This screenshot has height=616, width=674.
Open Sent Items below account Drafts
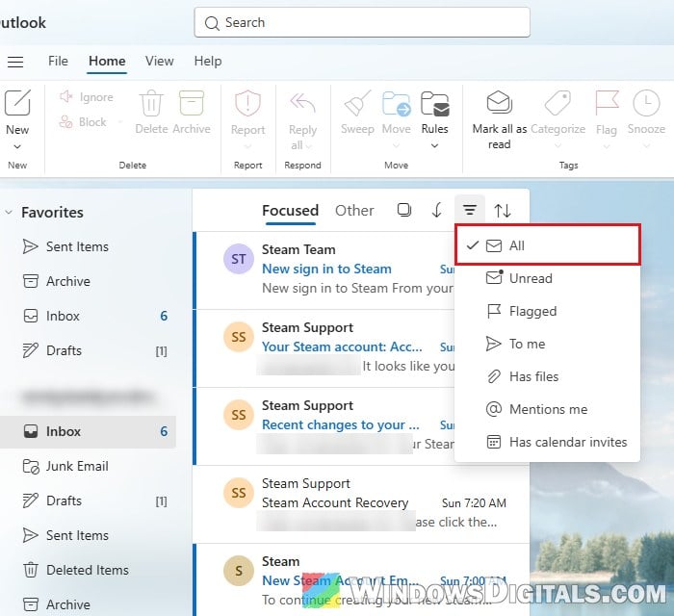click(x=88, y=535)
